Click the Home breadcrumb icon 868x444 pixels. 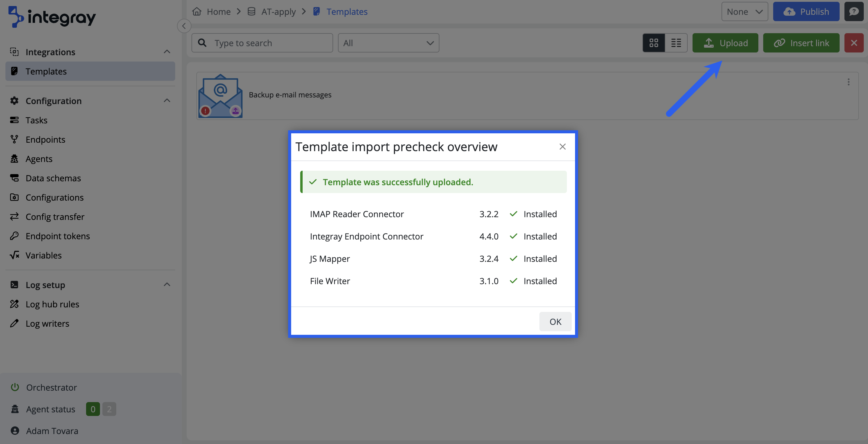[x=197, y=11]
